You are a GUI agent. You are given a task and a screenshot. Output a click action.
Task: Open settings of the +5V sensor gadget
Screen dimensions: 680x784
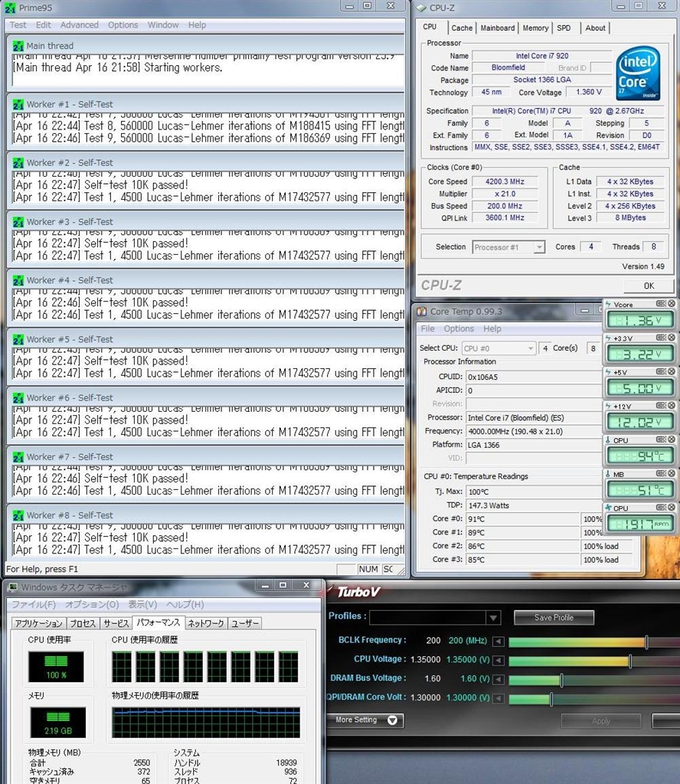pos(661,371)
